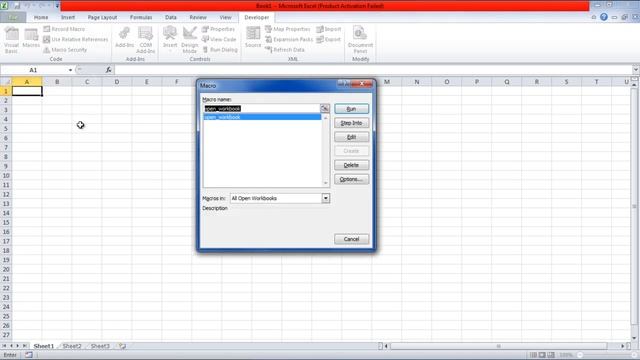Screen dimensions: 640x360
Task: Switch to the Review tab
Action: tap(198, 17)
